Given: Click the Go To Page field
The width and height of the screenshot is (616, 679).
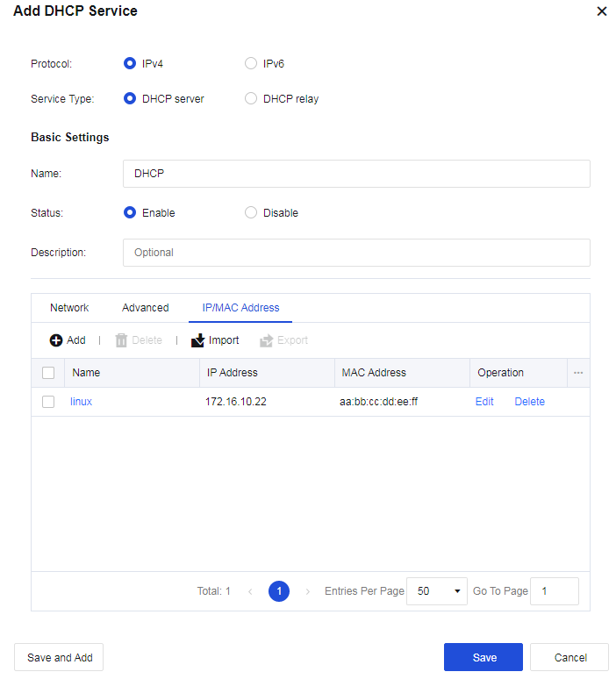Looking at the screenshot, I should tap(555, 591).
